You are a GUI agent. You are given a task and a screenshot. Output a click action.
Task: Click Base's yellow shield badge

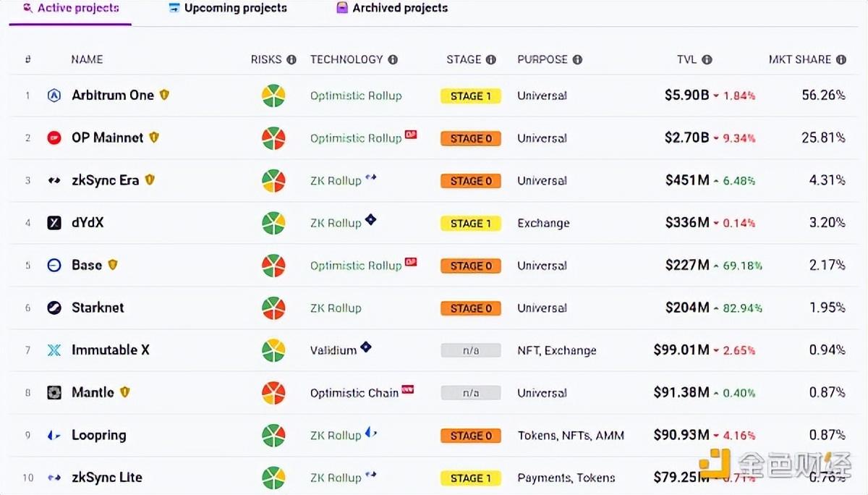point(113,265)
